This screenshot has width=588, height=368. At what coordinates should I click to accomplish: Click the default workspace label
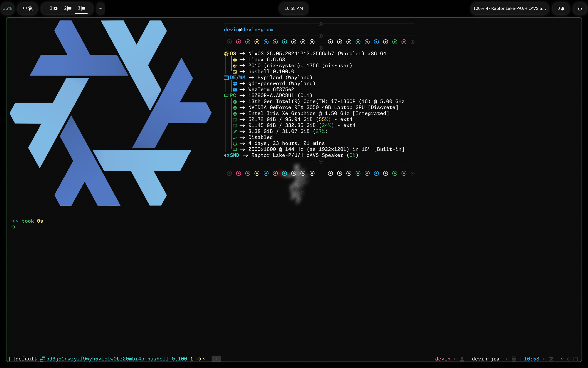pos(26,359)
